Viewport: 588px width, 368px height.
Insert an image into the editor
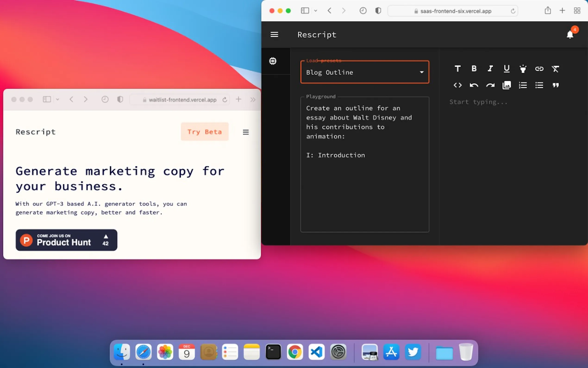pos(507,85)
